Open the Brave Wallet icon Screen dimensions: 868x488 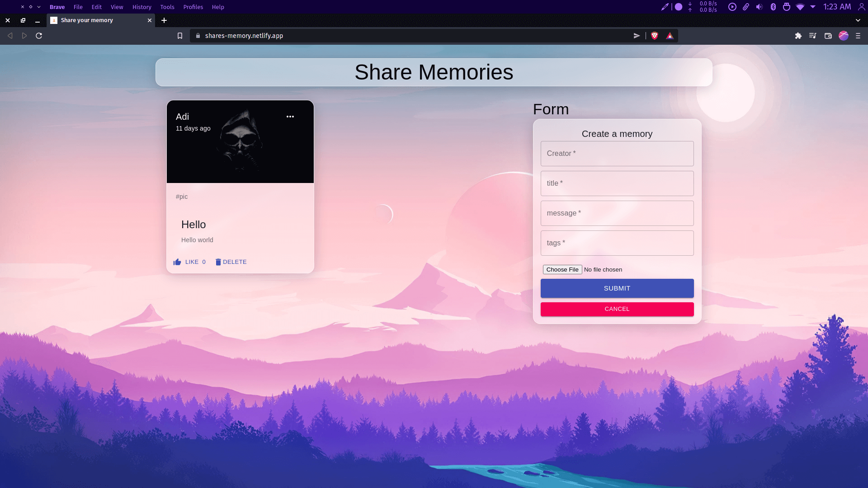(x=828, y=36)
